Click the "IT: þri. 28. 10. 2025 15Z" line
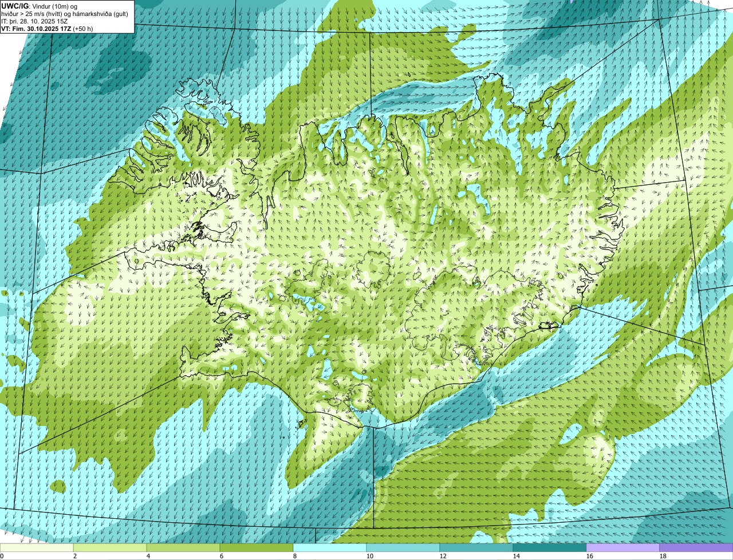Image resolution: width=733 pixels, height=560 pixels. 35,21
